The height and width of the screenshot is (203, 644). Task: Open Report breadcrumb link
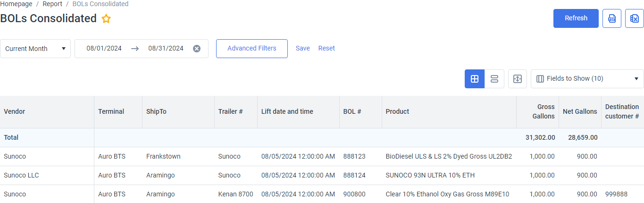tap(52, 4)
